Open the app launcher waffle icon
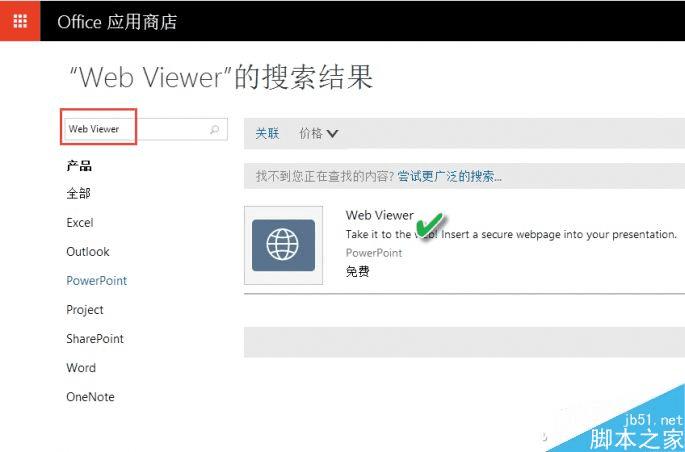Image resolution: width=685 pixels, height=452 pixels. [20, 21]
